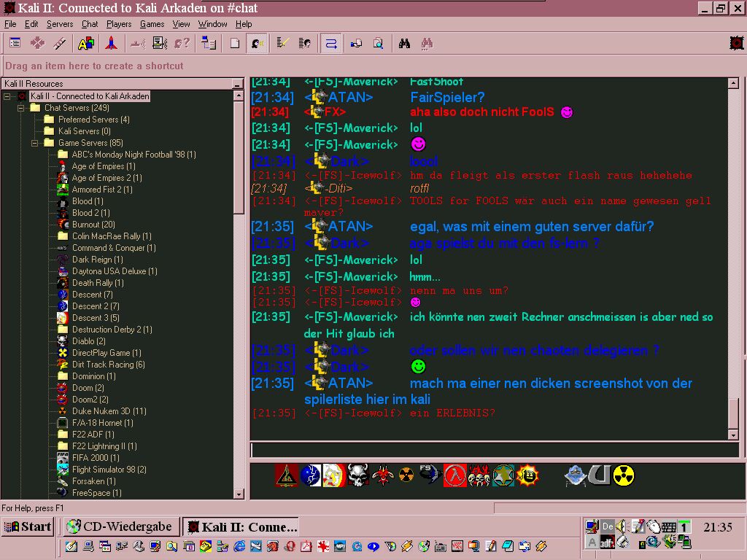Click the star badge game icon
This screenshot has width=747, height=560.
coord(503,475)
